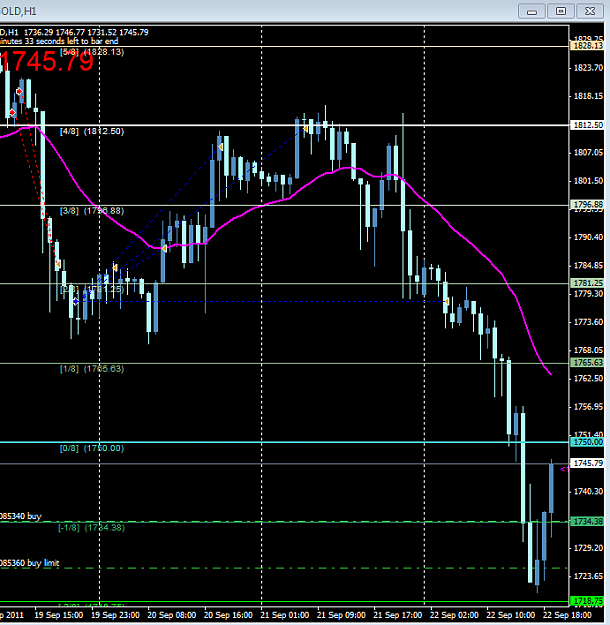
Task: Click the 1740.30 price scale value
Action: tap(588, 491)
